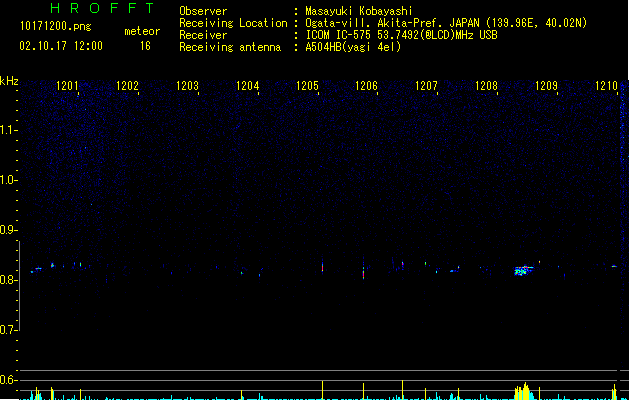The image size is (629, 400).
Task: Click the Receiving Location label
Action: coord(233,23)
